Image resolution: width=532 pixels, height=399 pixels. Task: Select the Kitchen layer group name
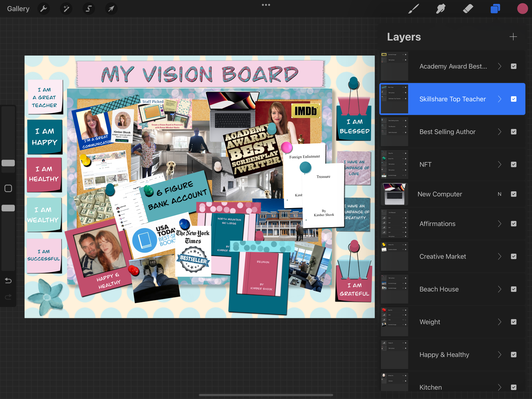431,387
